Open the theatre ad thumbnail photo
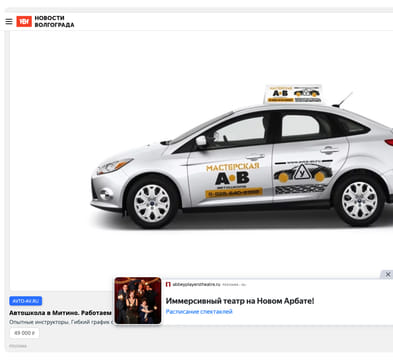This screenshot has height=360, width=393. click(x=138, y=300)
